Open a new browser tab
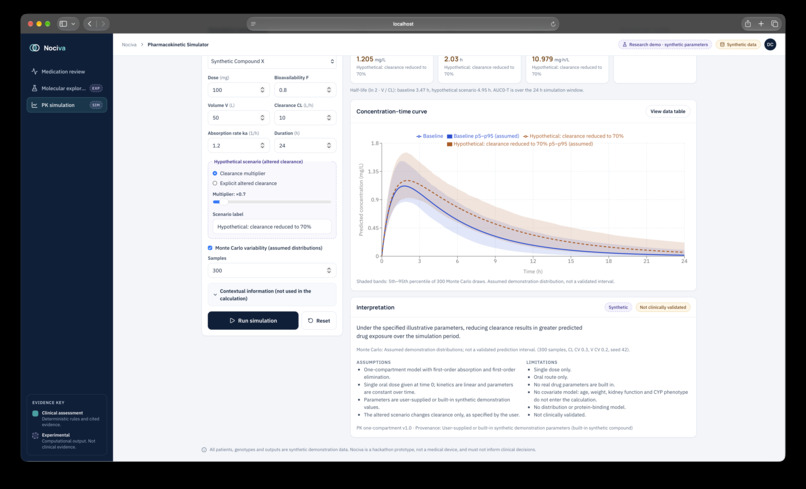Screen dimensions: 806x489 (761, 24)
